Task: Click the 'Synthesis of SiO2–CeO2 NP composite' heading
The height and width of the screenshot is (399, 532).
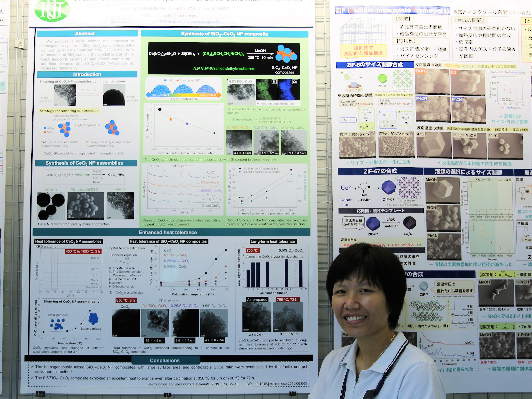Action: pos(224,34)
